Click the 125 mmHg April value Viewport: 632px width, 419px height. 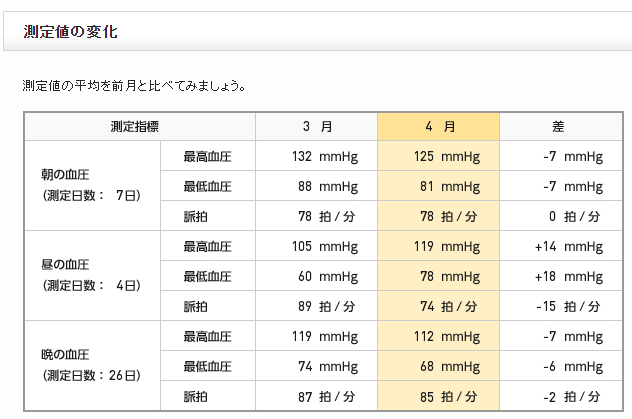tap(447, 156)
